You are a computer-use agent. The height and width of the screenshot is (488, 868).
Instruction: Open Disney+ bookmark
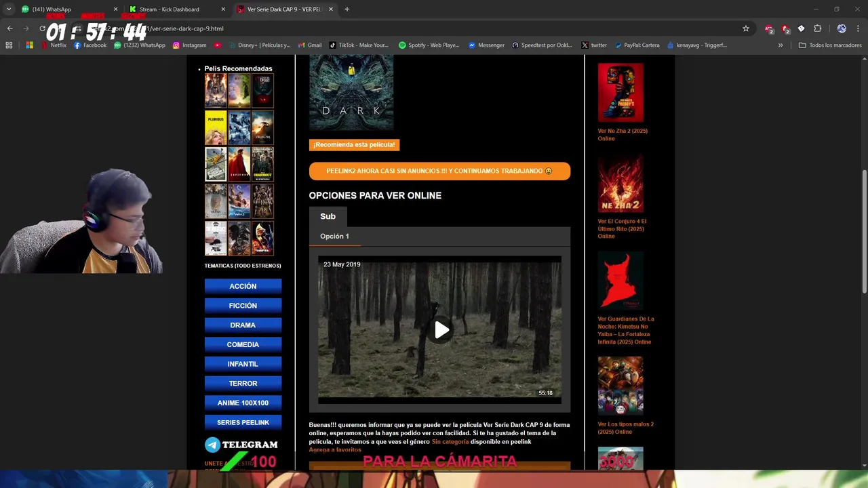tap(259, 45)
